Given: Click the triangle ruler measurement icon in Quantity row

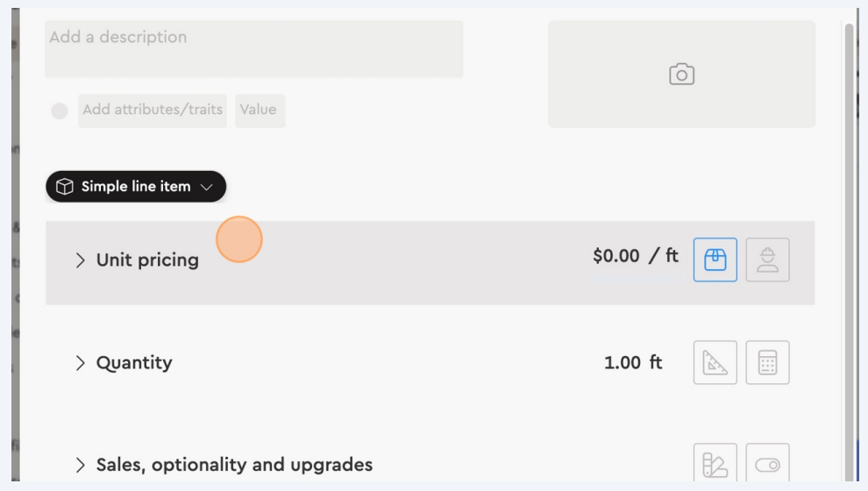Looking at the screenshot, I should coord(715,362).
